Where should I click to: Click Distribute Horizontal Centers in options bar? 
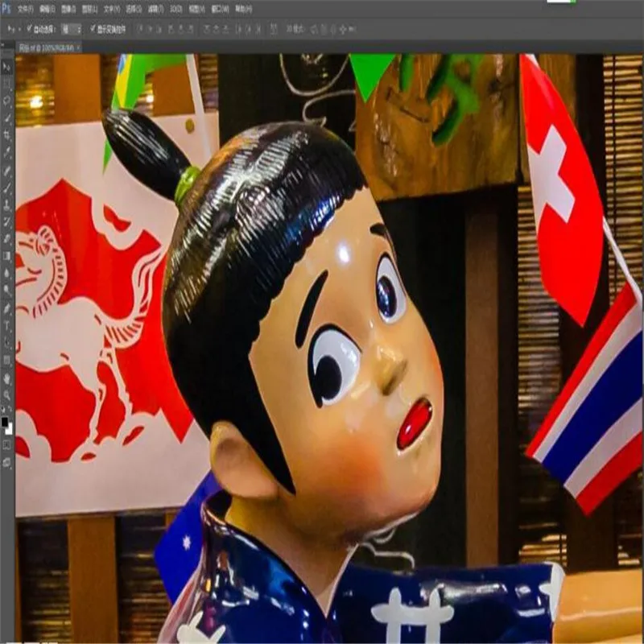248,29
